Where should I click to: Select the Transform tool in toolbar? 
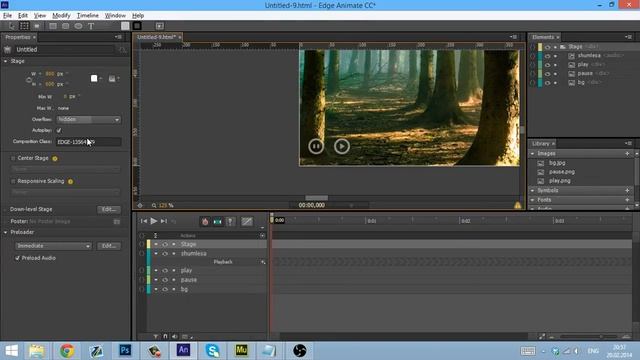coord(24,26)
